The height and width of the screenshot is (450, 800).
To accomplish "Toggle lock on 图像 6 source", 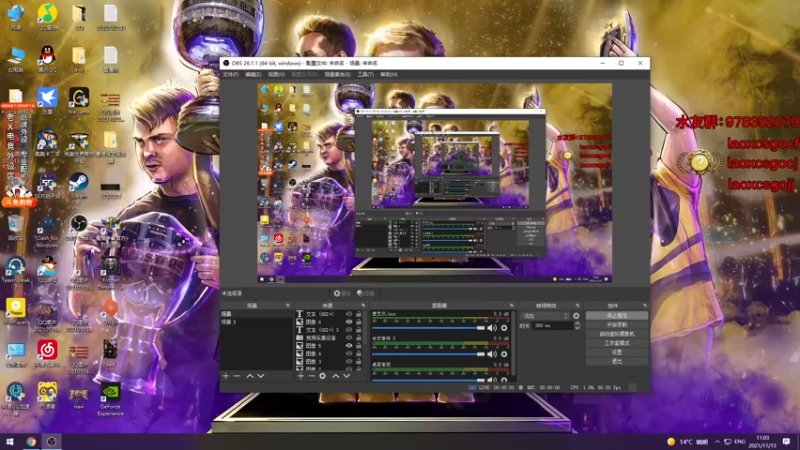I will tap(359, 322).
